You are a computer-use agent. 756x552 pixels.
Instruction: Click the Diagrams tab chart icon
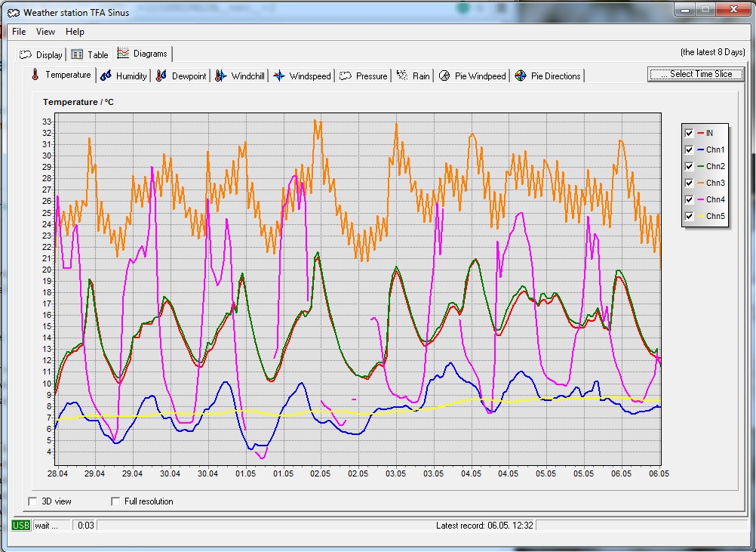(x=123, y=53)
